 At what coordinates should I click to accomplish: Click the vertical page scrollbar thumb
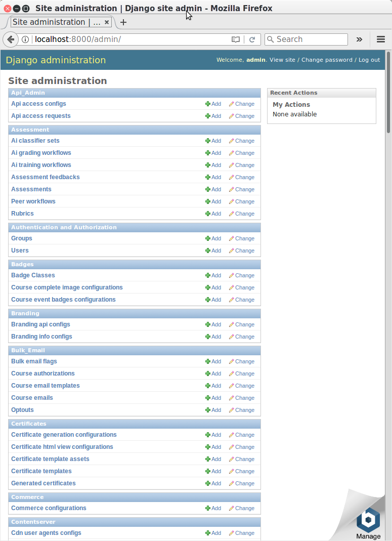coord(388,92)
